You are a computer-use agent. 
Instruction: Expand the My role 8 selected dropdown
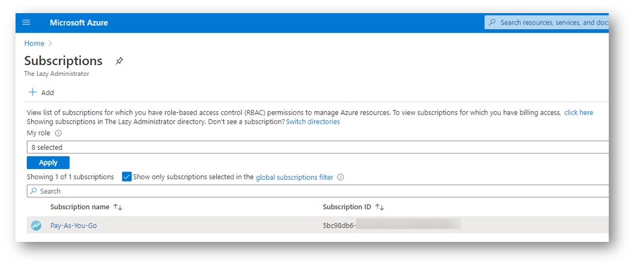(317, 147)
